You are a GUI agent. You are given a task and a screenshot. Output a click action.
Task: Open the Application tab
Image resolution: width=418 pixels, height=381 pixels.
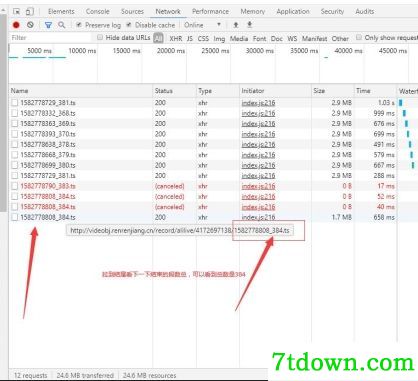click(293, 12)
